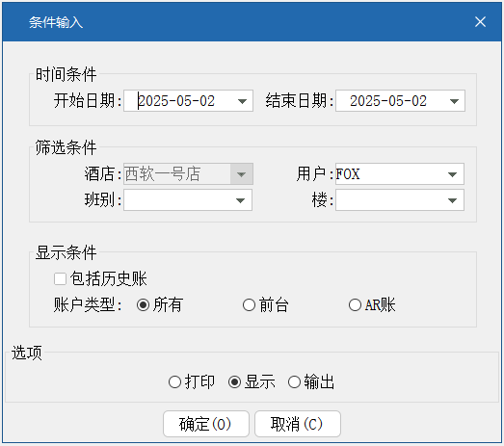Expand the 班别 dropdown list
The height and width of the screenshot is (446, 504).
240,200
